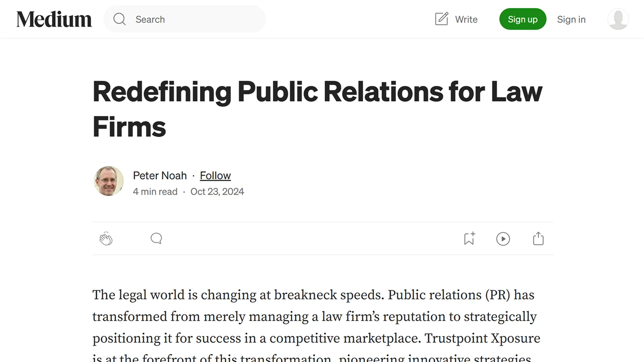Click the green Sign up button

pyautogui.click(x=523, y=19)
